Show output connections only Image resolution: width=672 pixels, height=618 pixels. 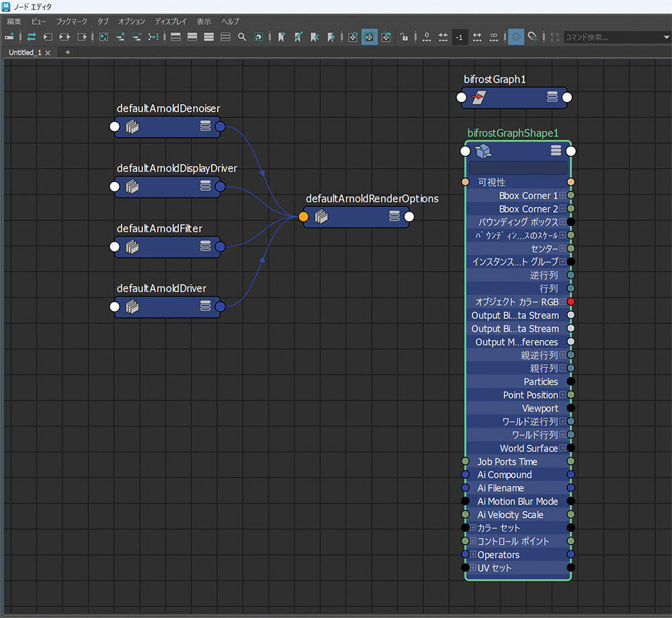coord(81,37)
